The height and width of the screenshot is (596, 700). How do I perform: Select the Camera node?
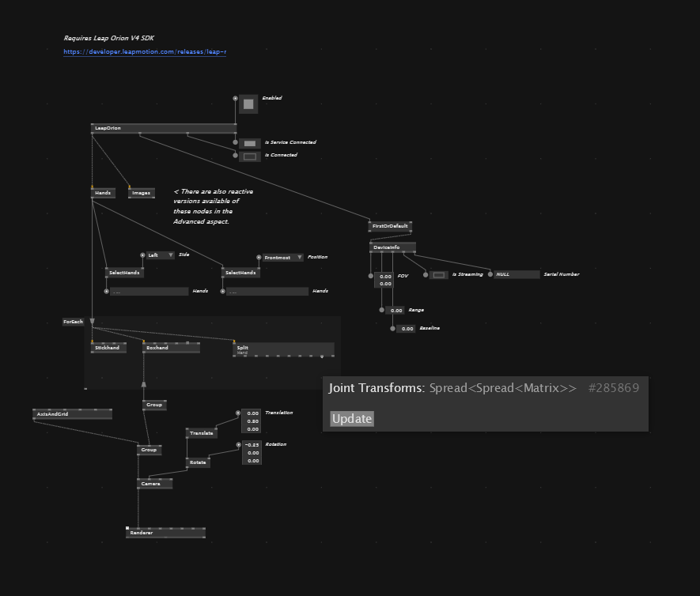(154, 484)
